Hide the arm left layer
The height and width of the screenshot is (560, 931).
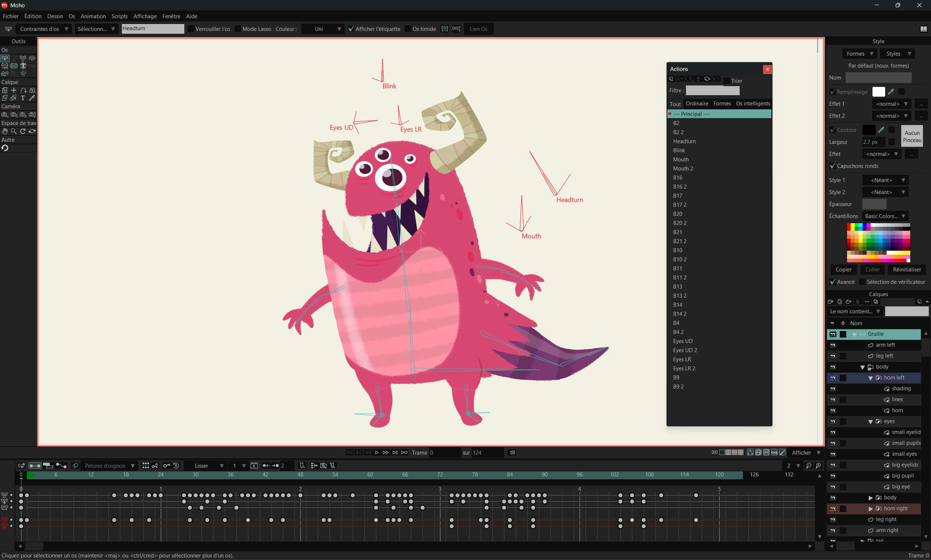tap(833, 345)
